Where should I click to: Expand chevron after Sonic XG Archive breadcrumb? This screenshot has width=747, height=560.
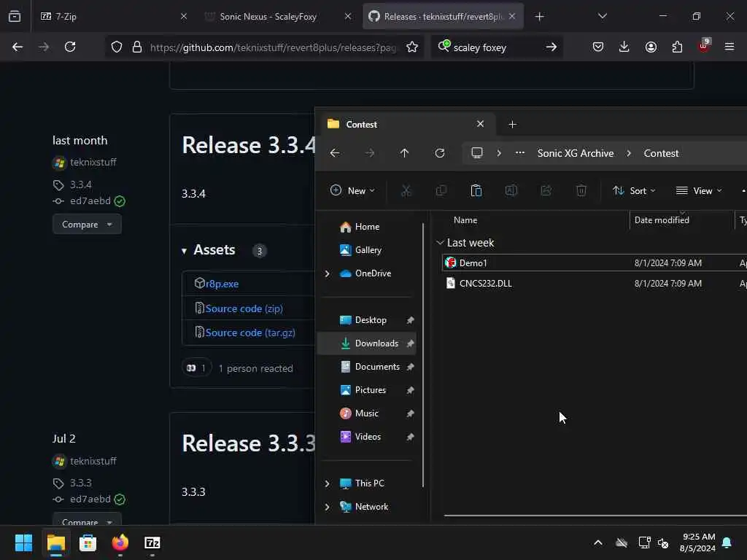tap(629, 153)
